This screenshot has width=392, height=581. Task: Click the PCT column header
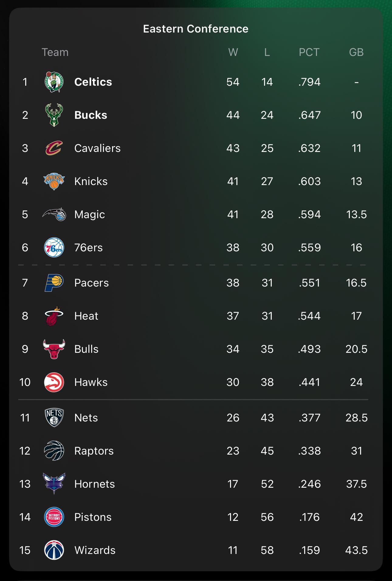[309, 52]
